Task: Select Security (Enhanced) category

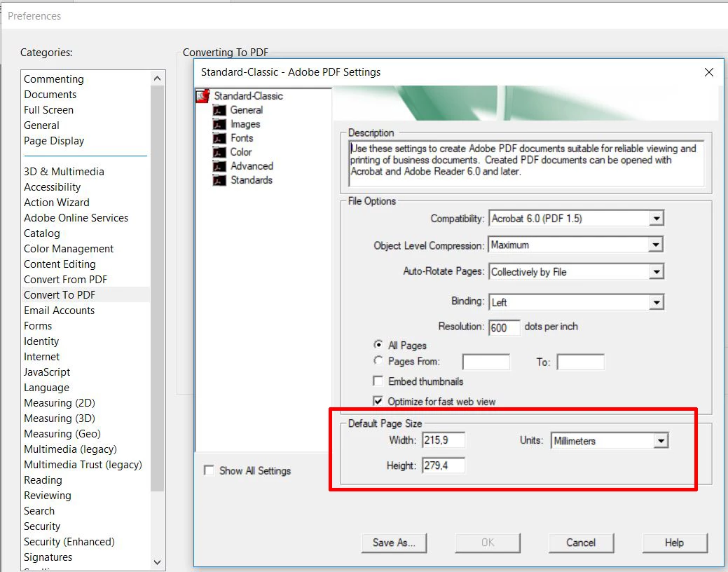Action: click(69, 542)
